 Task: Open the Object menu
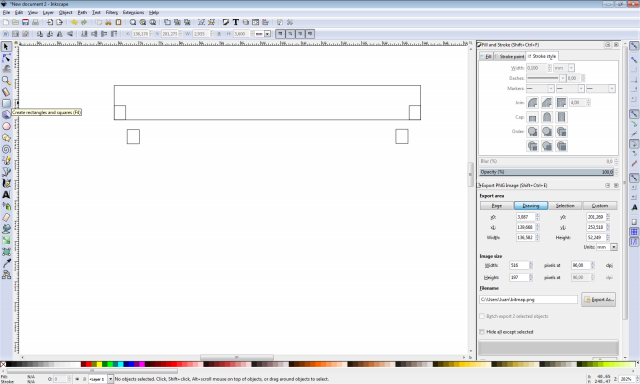pyautogui.click(x=65, y=13)
